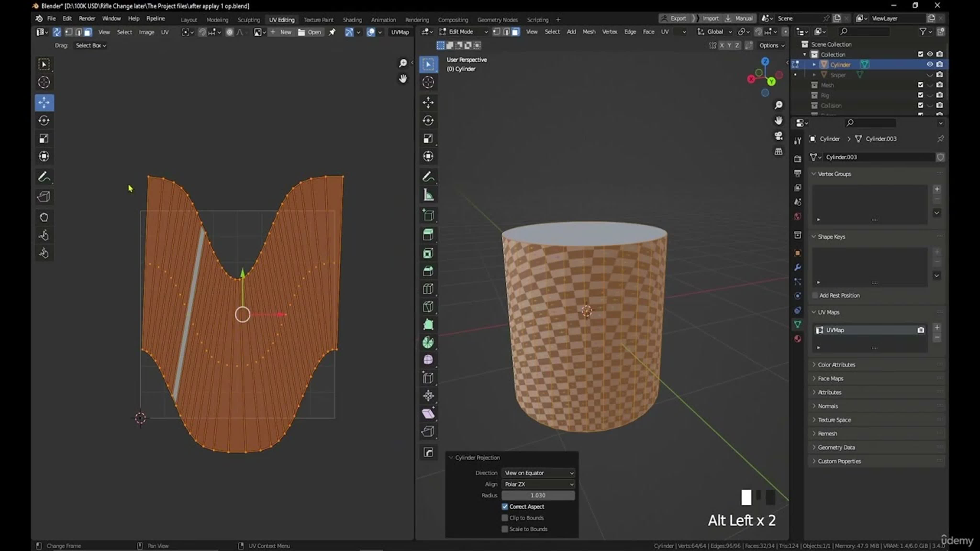
Task: Open the File menu
Action: 51,19
